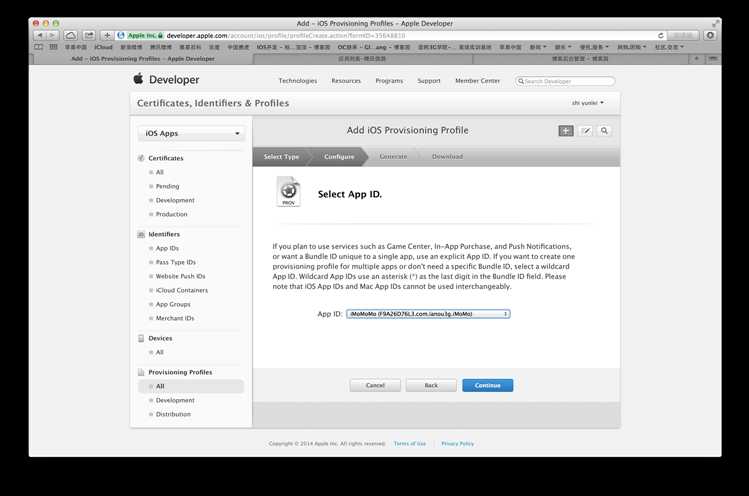749x496 pixels.
Task: Select App IDs under Identifiers
Action: click(x=167, y=248)
